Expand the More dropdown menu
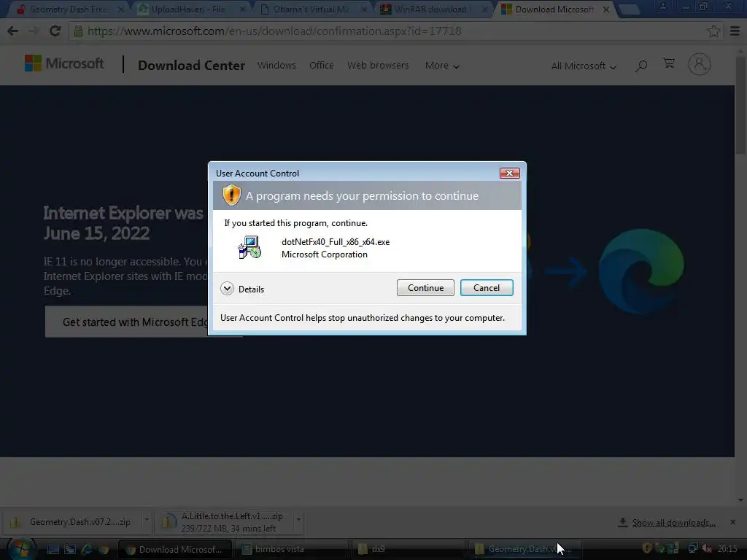This screenshot has width=747, height=560. tap(442, 66)
